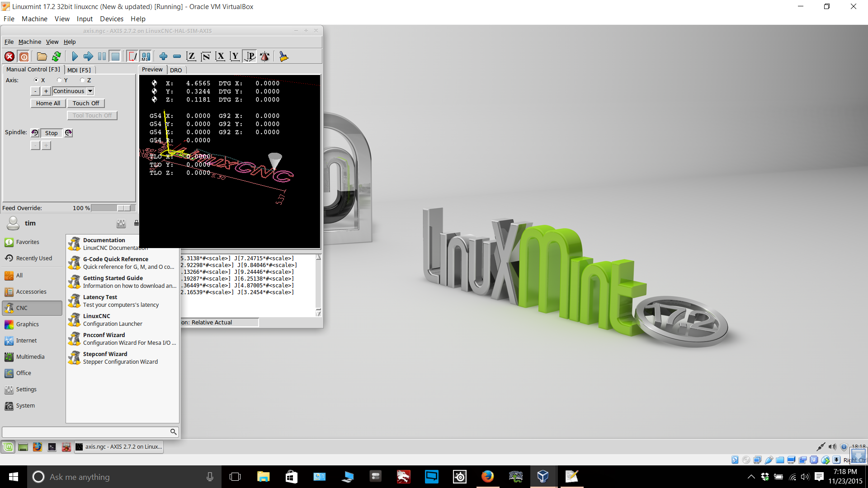Open a G-code file via folder icon

42,56
